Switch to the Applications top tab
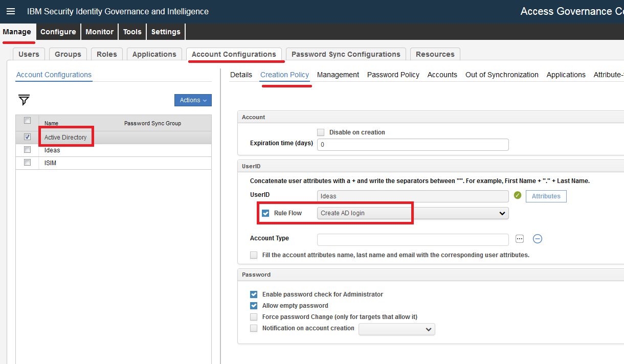624x364 pixels. pyautogui.click(x=154, y=54)
